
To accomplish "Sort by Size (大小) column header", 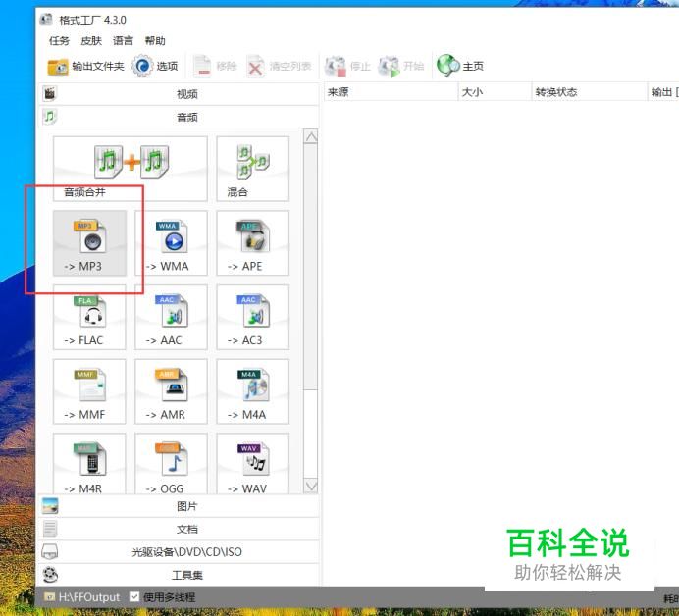I will pos(495,92).
